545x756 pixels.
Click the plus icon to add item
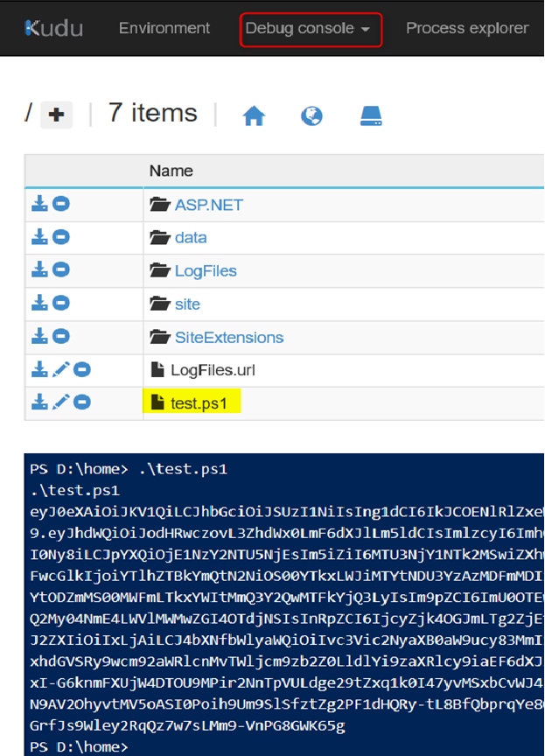[56, 115]
